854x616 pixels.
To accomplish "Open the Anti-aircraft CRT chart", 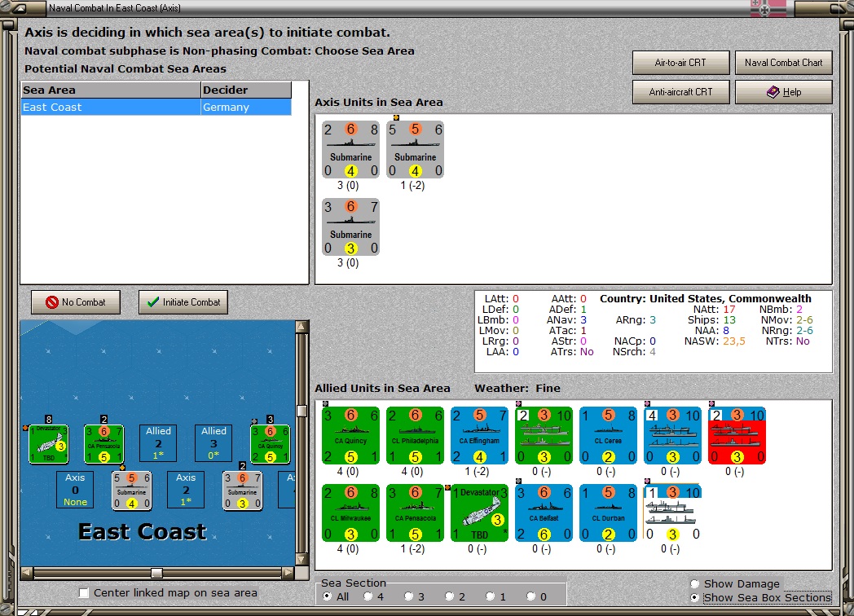I will 680,92.
